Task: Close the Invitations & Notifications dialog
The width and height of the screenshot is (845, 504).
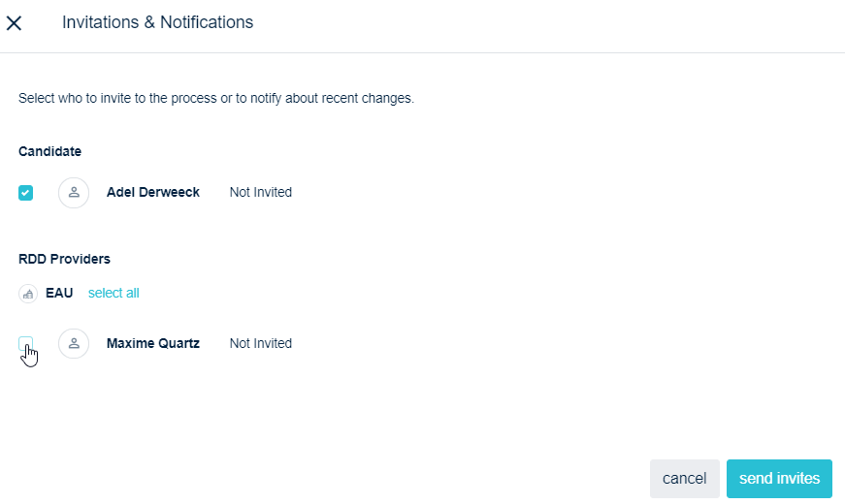Action: point(14,22)
